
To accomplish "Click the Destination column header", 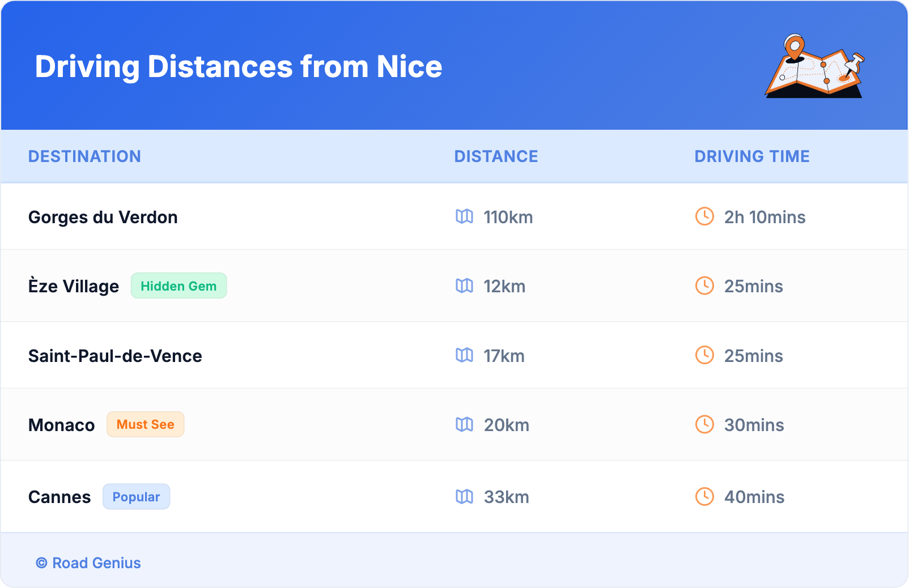I will pyautogui.click(x=84, y=156).
